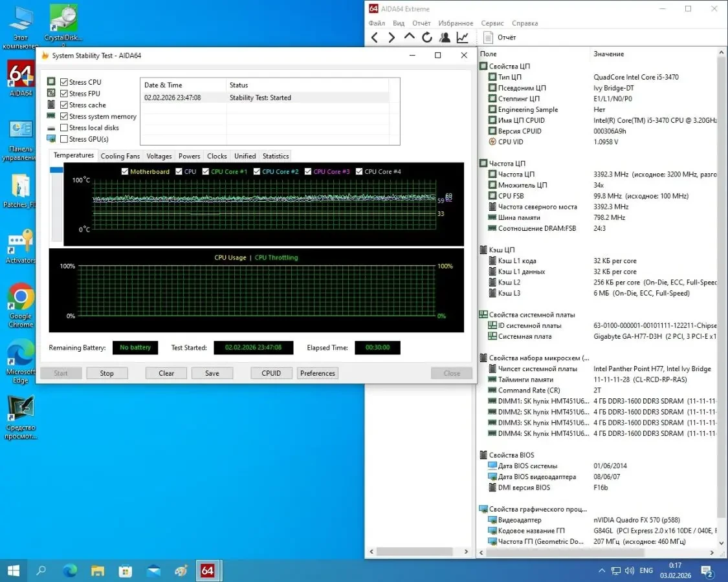Click the Save button
The height and width of the screenshot is (582, 728).
[x=212, y=373]
